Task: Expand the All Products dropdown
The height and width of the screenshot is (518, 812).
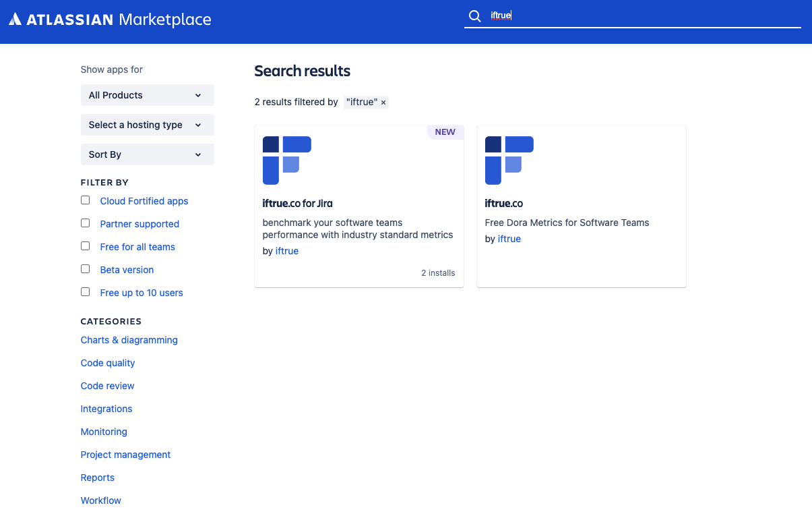Action: click(147, 95)
